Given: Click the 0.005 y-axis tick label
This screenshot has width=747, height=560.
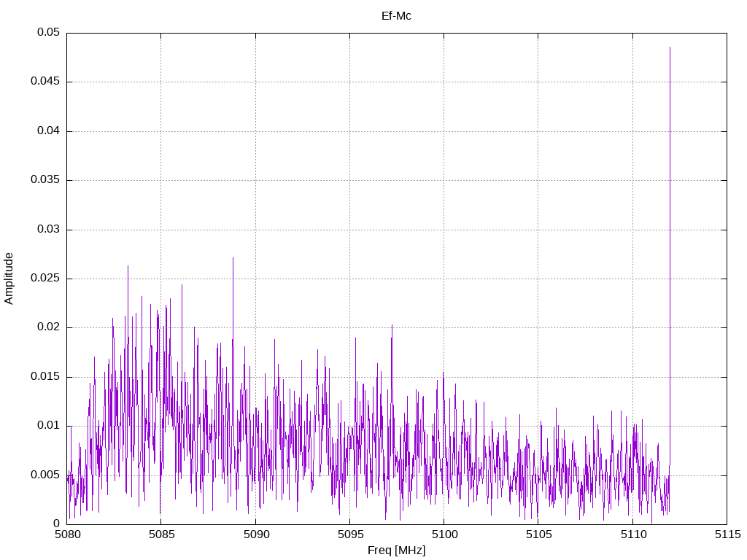Looking at the screenshot, I should (x=45, y=475).
